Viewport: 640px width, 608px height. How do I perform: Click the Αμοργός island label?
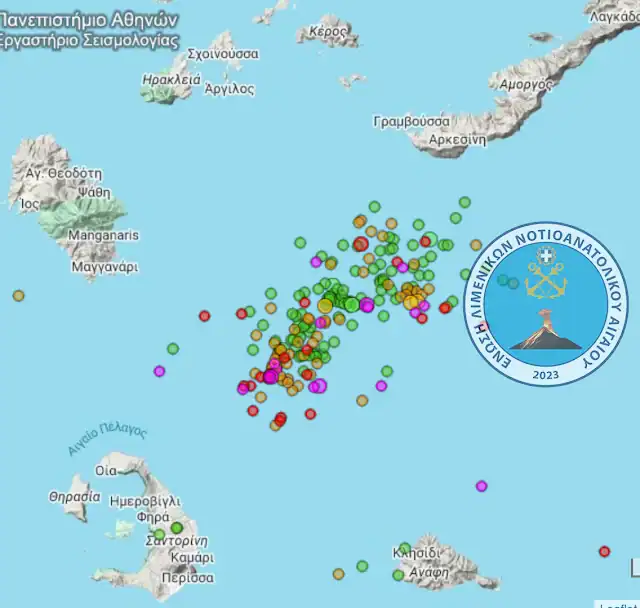click(524, 85)
